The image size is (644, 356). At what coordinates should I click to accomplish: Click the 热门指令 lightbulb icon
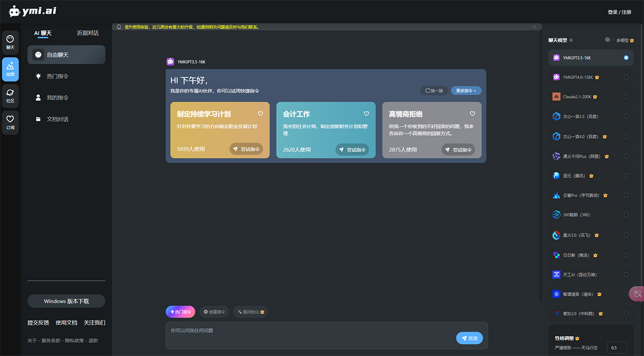click(x=38, y=76)
